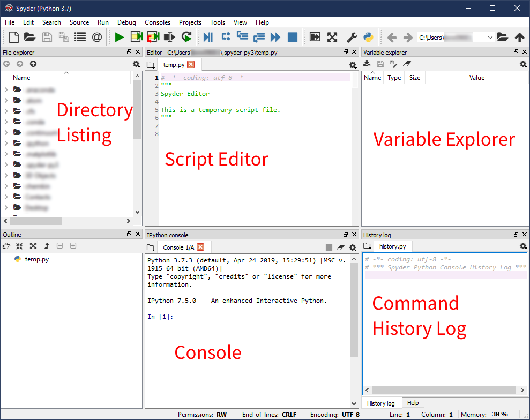
Task: Continue execution until next breakpoint
Action: [x=275, y=37]
